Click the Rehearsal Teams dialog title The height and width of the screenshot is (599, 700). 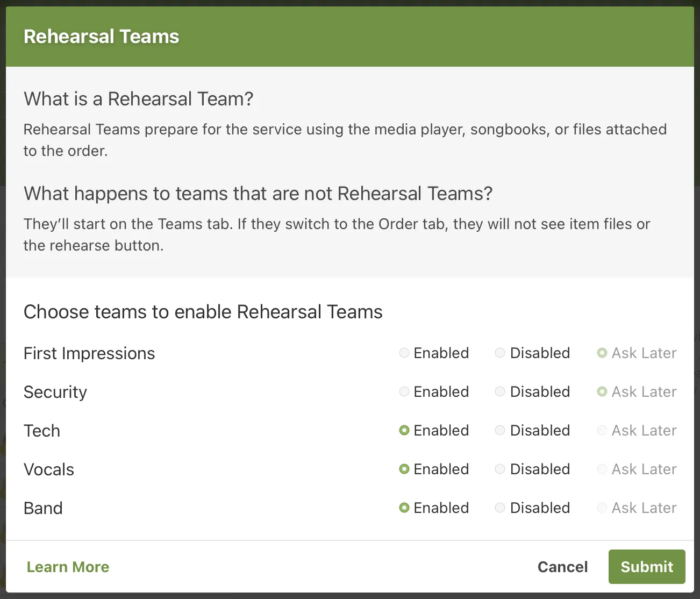(x=101, y=36)
